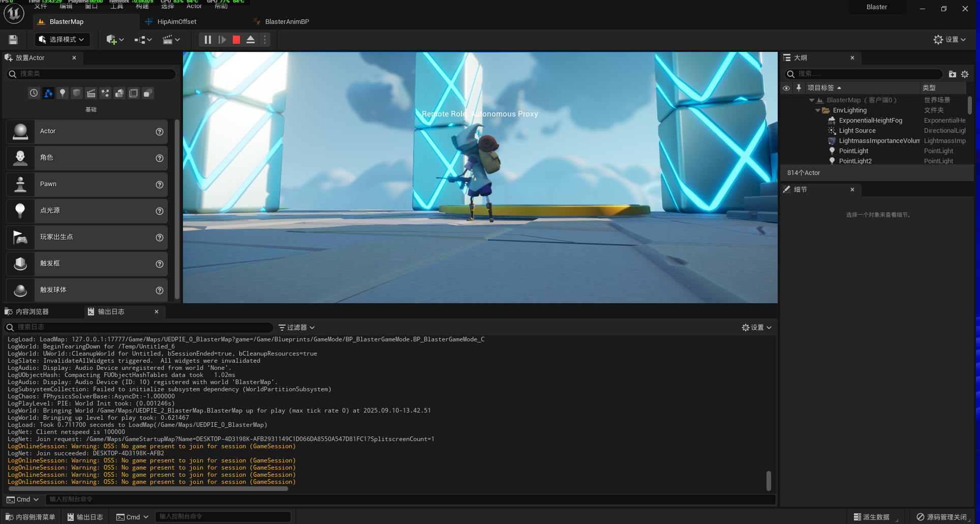Collapse the EnvLighting folder
980x524 pixels.
pyautogui.click(x=818, y=110)
